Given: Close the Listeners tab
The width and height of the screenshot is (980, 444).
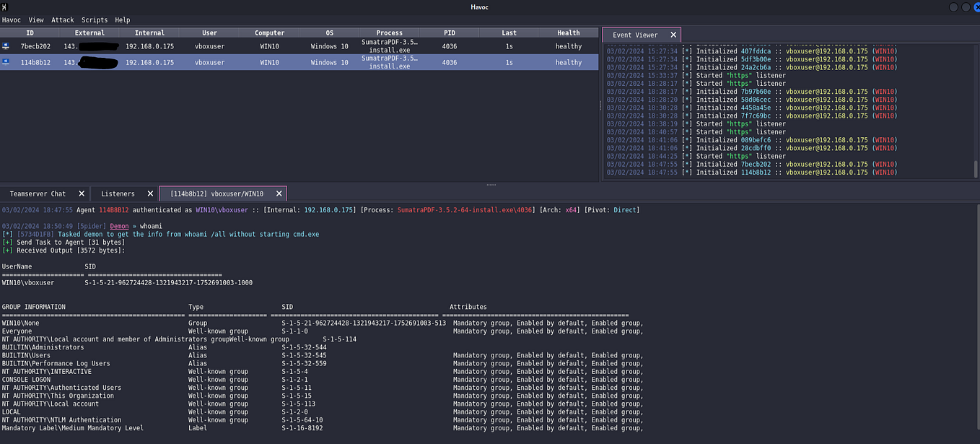Looking at the screenshot, I should click(x=150, y=193).
